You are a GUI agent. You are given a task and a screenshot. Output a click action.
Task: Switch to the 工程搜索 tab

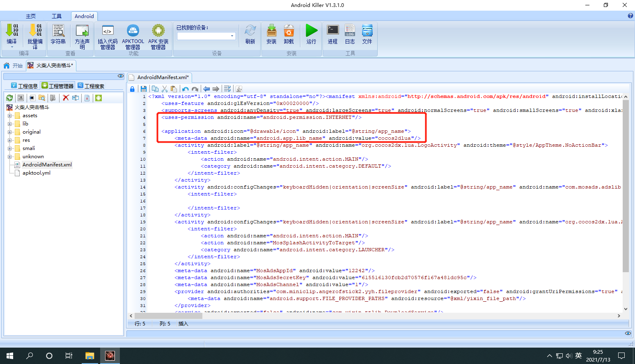click(91, 86)
